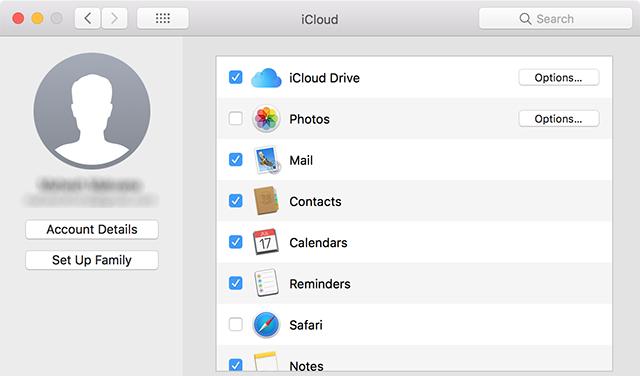The width and height of the screenshot is (640, 376).
Task: Click the iCloud Drive label
Action: [x=324, y=78]
